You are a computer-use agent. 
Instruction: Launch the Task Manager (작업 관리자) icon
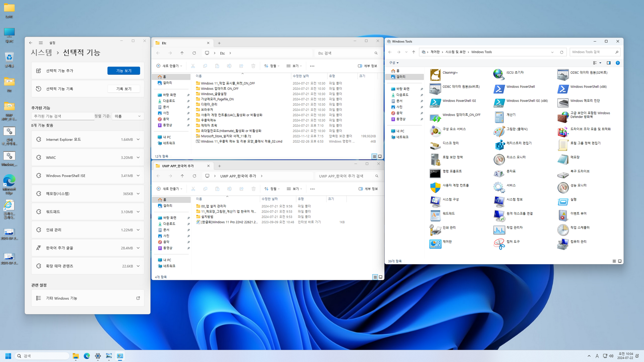coord(499,230)
